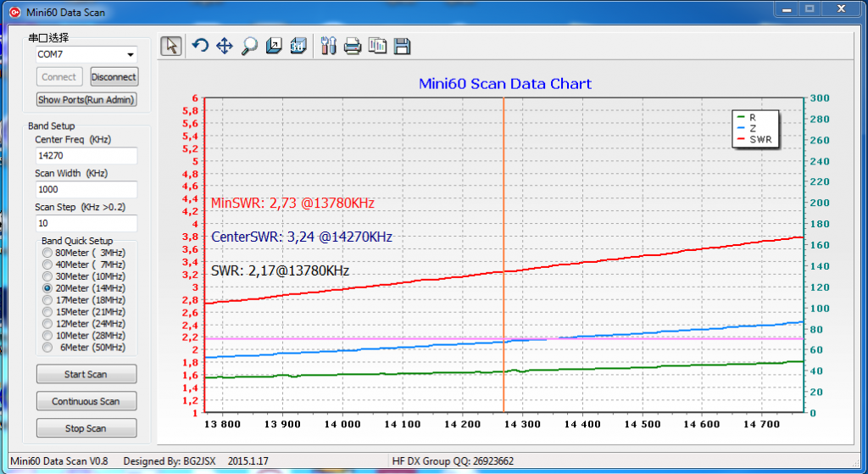Choose the Move chart tool with four arrows
The image size is (868, 474).
pyautogui.click(x=224, y=46)
